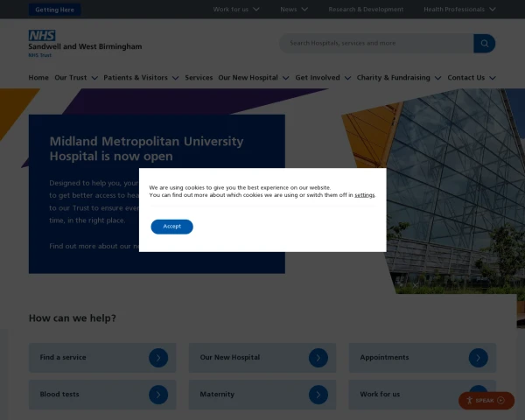
Task: Click the Research & Development link
Action: pyautogui.click(x=366, y=10)
